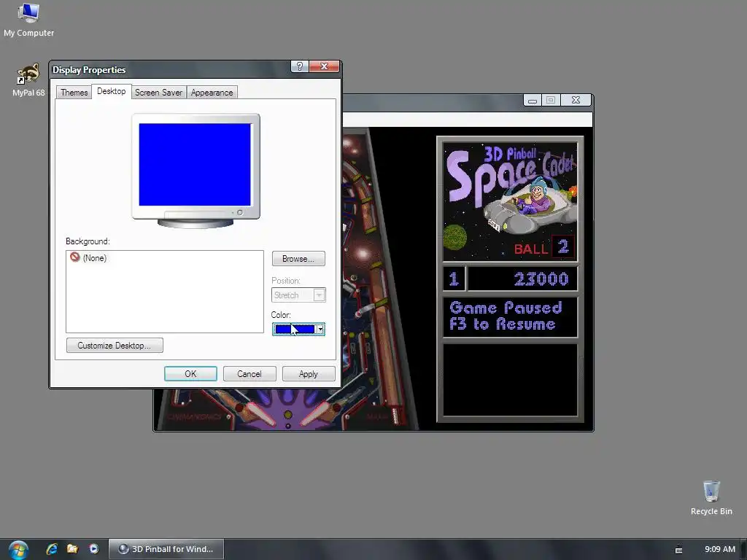Click the player 1 indicator in Pinball

(454, 279)
